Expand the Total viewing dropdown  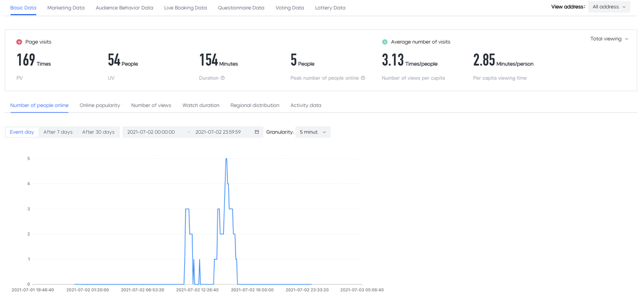pos(609,39)
